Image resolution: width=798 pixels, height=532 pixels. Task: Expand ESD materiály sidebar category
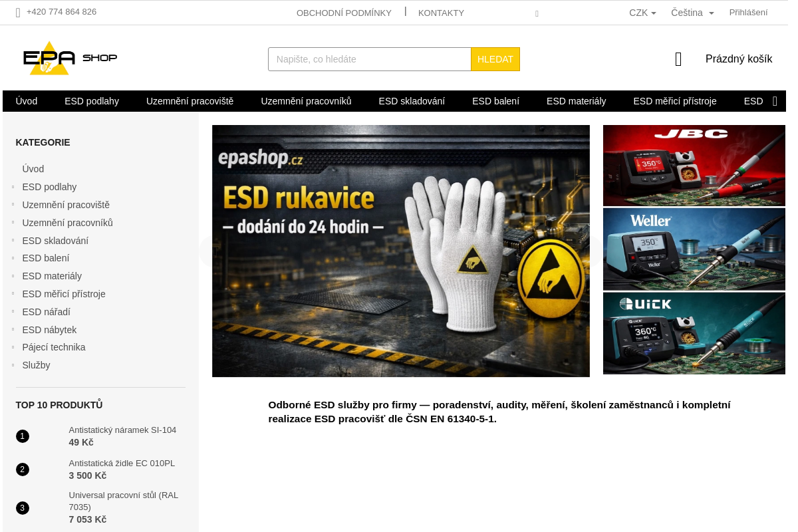tap(13, 276)
